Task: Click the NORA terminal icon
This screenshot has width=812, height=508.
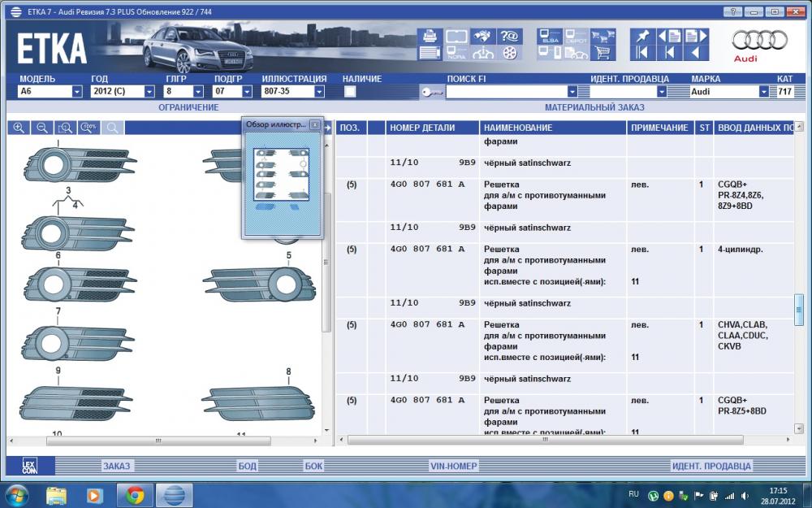Action: (456, 53)
